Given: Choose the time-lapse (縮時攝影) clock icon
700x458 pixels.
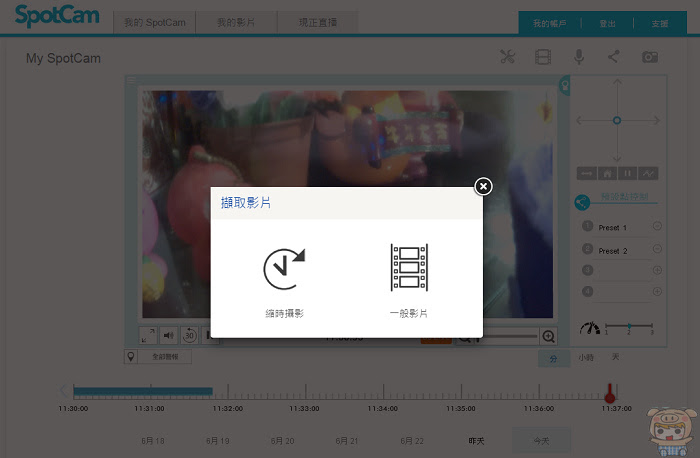Looking at the screenshot, I should (284, 269).
